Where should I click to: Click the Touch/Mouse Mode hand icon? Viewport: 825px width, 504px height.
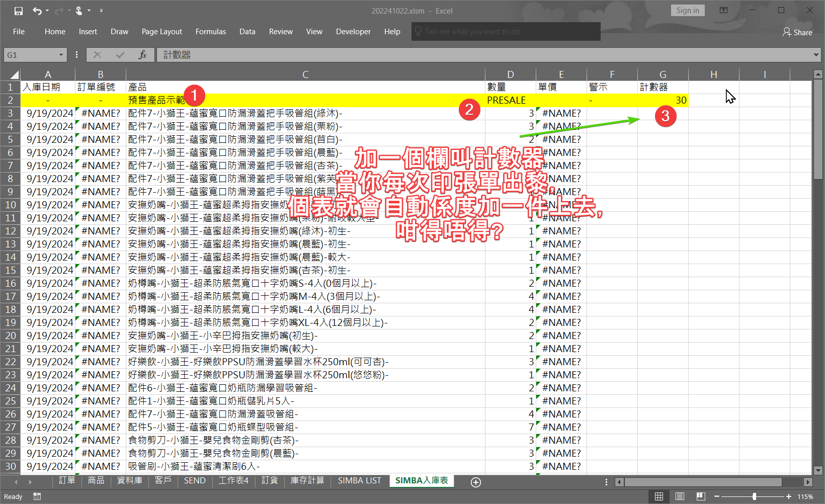[79, 11]
